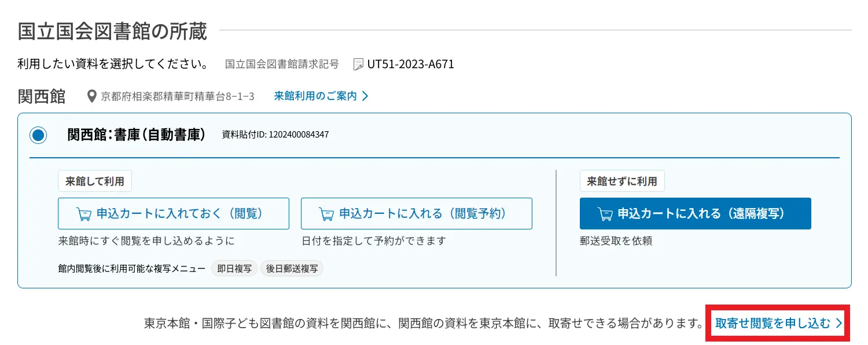
Task: Click cart icon in 遠隔複写 button
Action: [605, 214]
